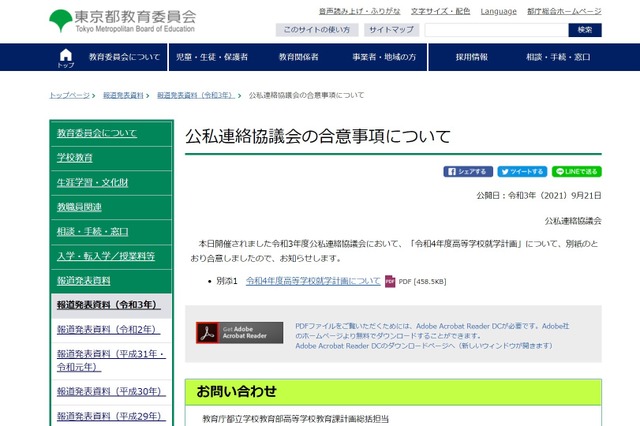Click the 公開日：令和3年（2021）9月21日 text
The width and height of the screenshot is (640, 426).
click(x=539, y=195)
